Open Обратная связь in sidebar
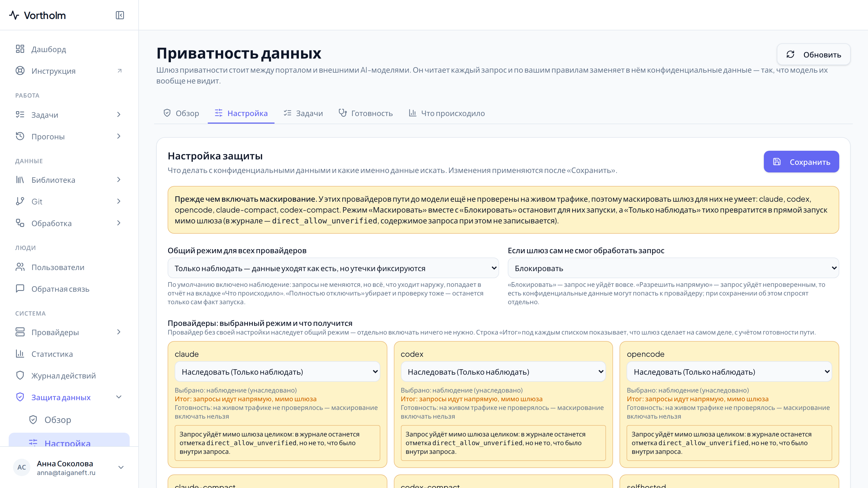868x488 pixels. pos(69,289)
